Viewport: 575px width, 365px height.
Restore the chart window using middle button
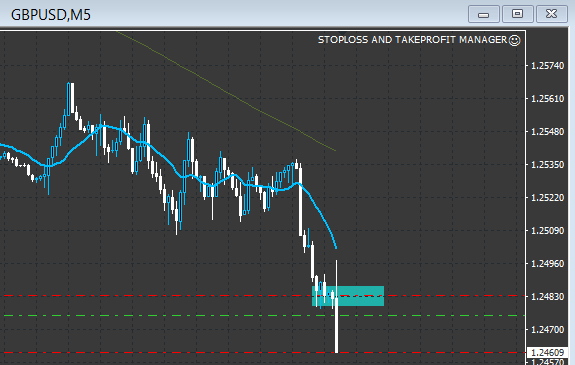(x=517, y=14)
